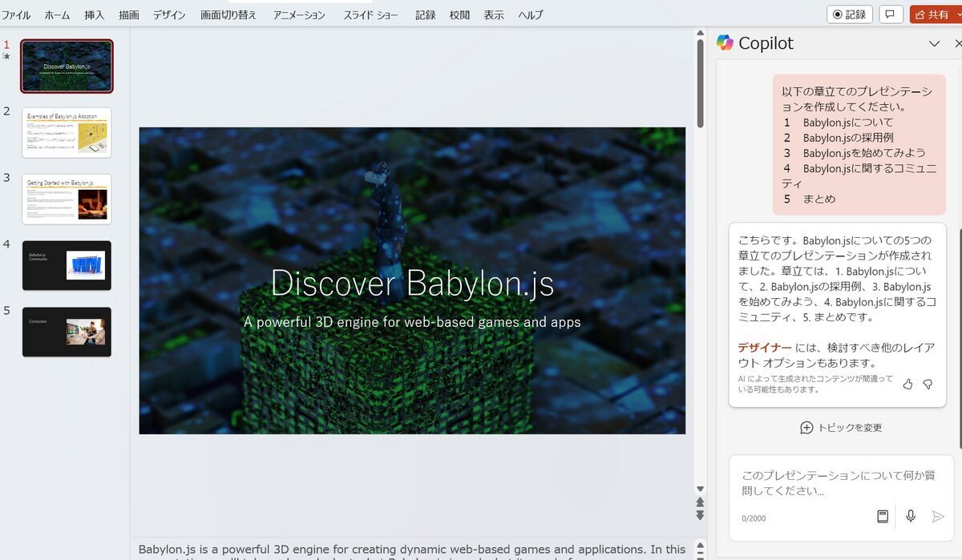Click the トピックを変更 button
Screen dimensions: 962x560
(x=841, y=428)
